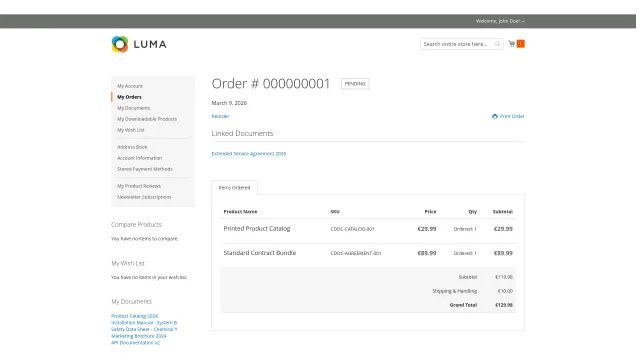Open My Downloadable Products
Screen dimensions: 640x360
147,119
